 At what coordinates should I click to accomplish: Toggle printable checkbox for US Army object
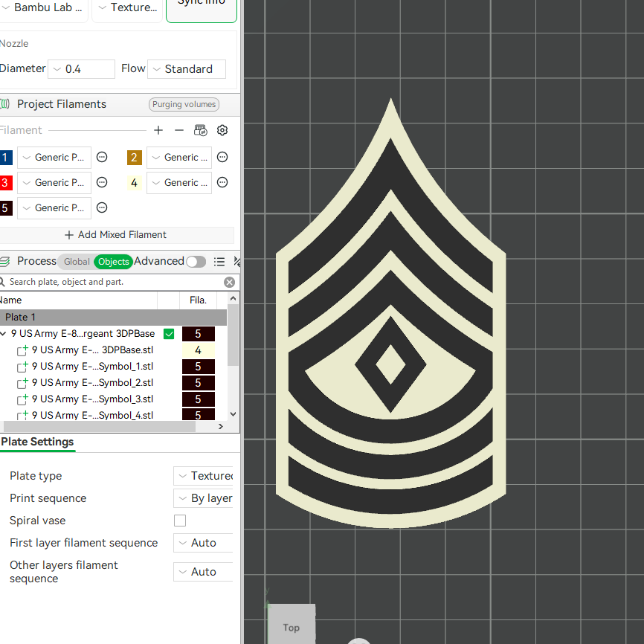(169, 334)
